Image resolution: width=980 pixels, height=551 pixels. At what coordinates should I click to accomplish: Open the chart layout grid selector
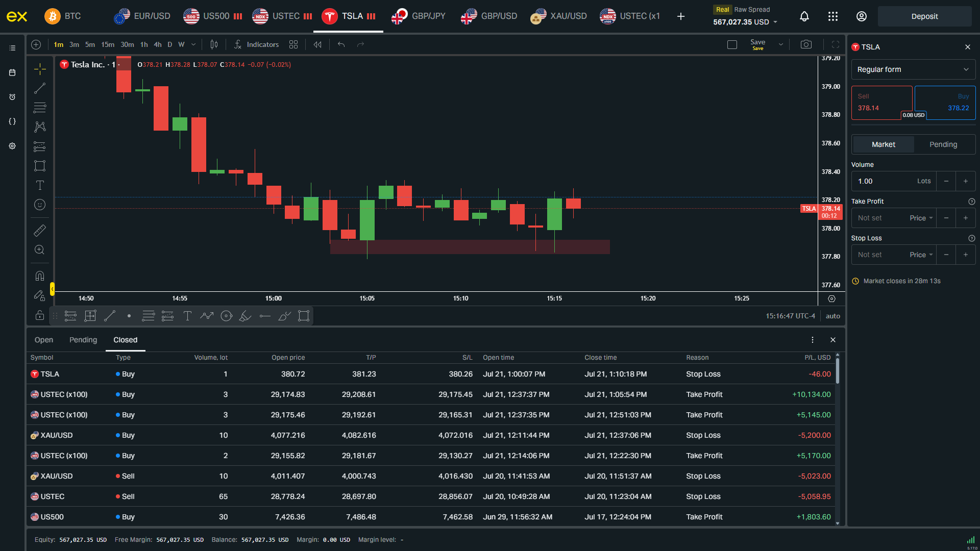click(293, 44)
